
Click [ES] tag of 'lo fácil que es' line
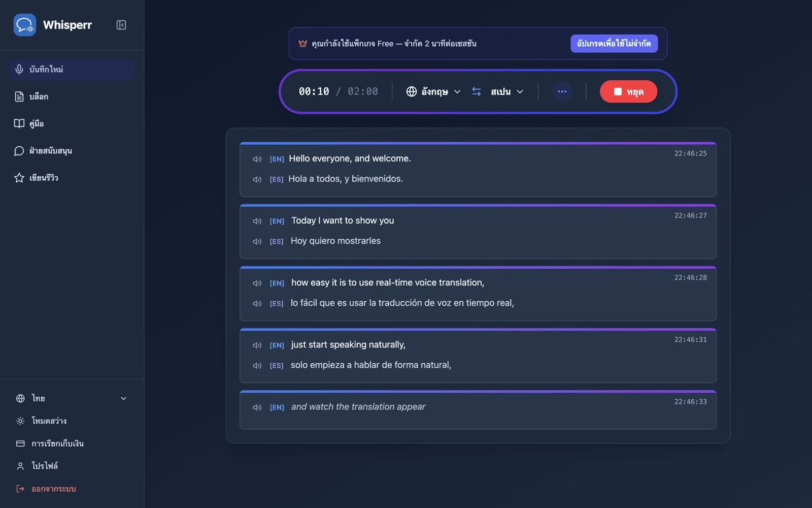point(277,303)
